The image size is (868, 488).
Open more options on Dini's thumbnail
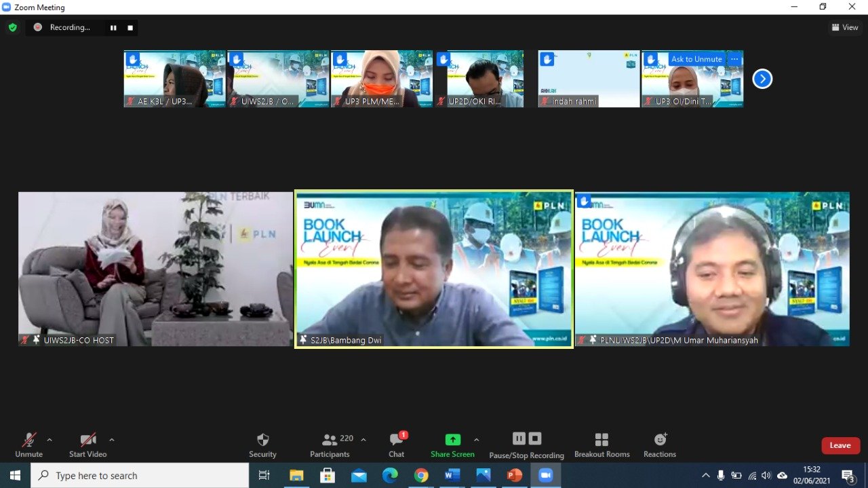(x=734, y=59)
